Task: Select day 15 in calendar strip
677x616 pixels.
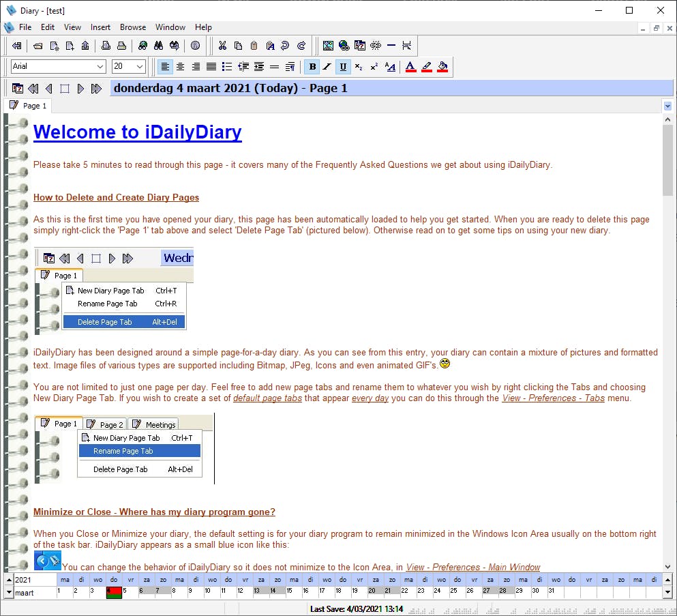Action: click(294, 592)
